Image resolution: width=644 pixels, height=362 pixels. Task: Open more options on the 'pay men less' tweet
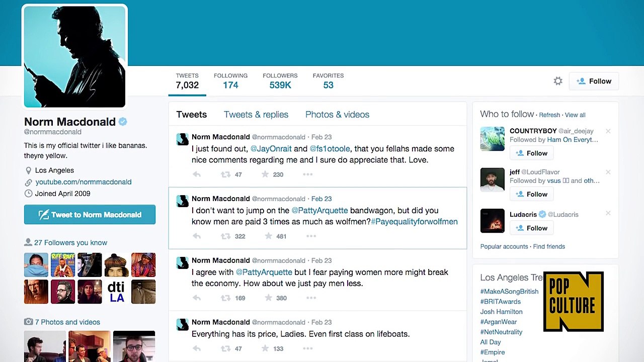click(x=311, y=298)
